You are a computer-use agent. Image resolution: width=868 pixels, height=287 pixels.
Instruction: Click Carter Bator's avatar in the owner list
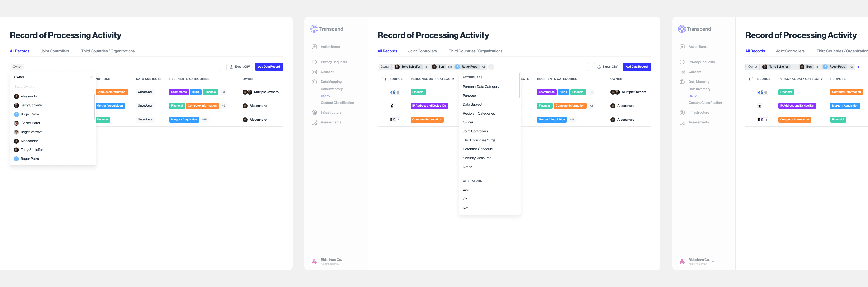pyautogui.click(x=16, y=123)
